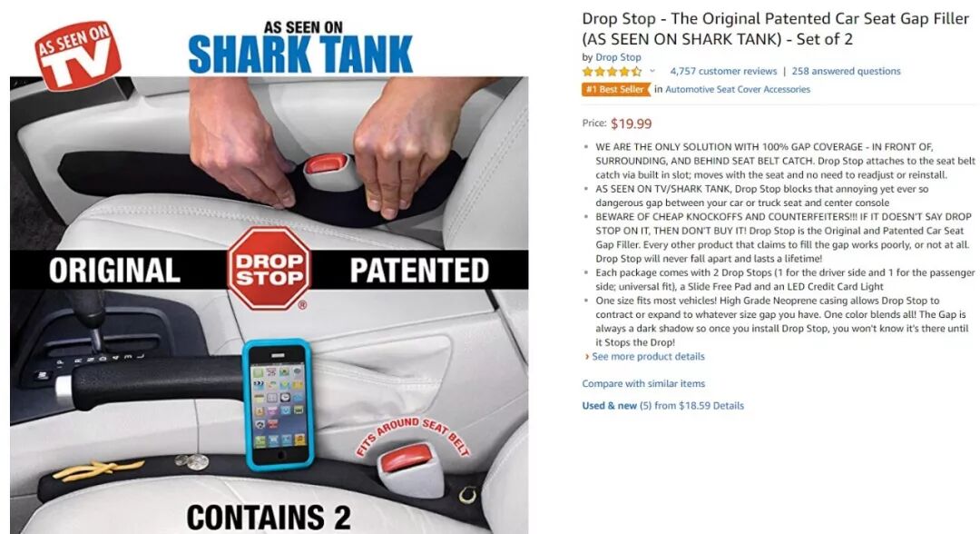Viewport: 980px width, 534px height.
Task: Click the #1 Best Seller badge
Action: point(615,89)
